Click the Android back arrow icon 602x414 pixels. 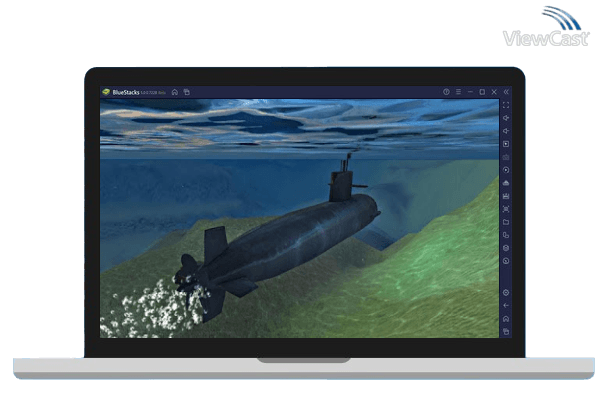click(506, 306)
